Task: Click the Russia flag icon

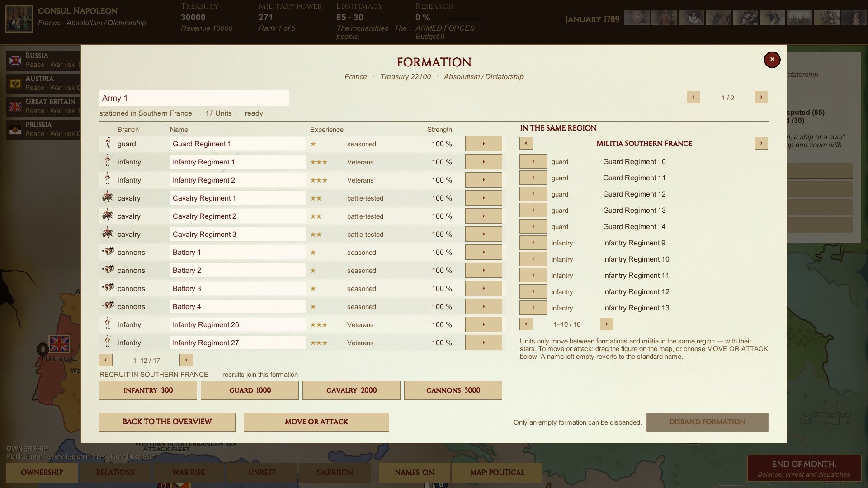Action: (16, 60)
